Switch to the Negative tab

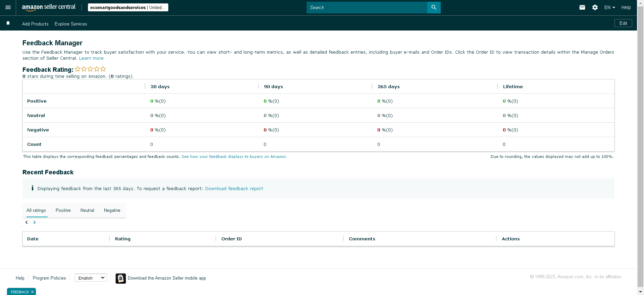112,211
